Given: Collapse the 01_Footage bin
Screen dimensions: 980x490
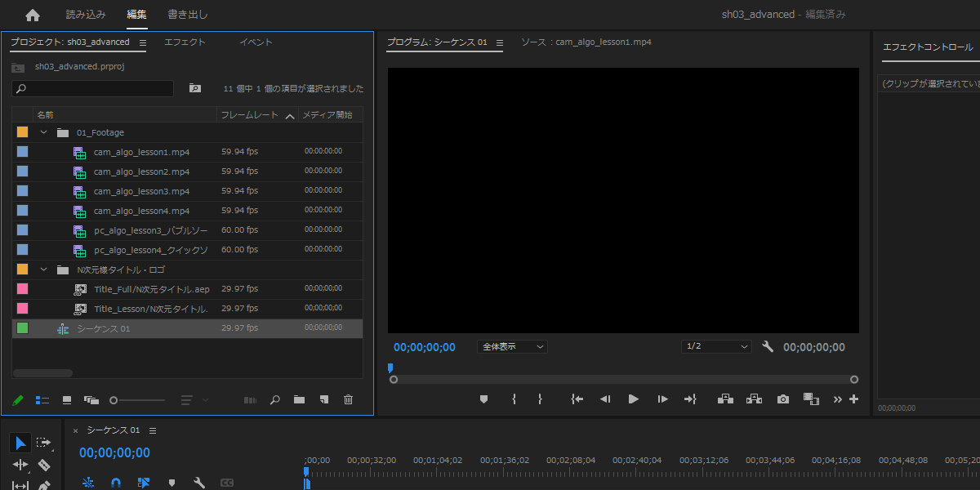Looking at the screenshot, I should coord(44,132).
